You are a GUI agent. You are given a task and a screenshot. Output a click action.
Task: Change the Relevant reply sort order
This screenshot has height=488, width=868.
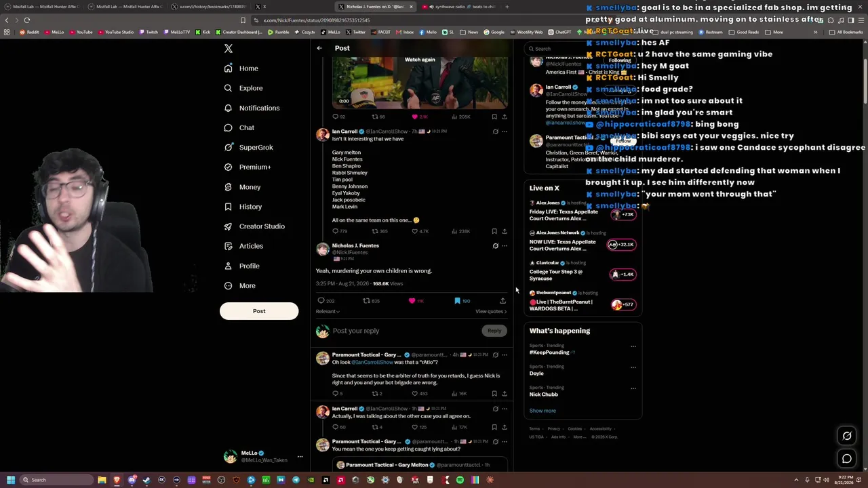(328, 312)
